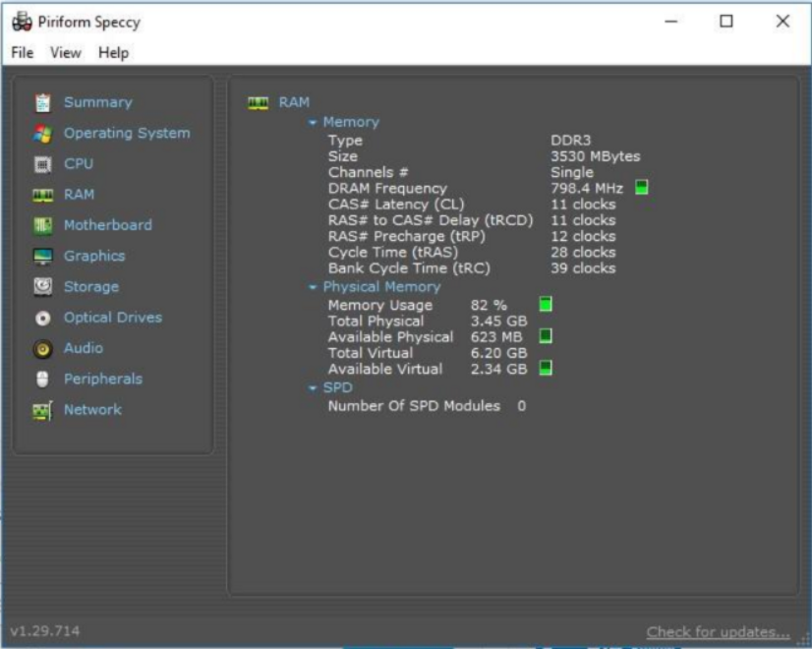Click green indicator beside Available Virtual
Viewport: 812px width, 649px height.
coord(546,368)
